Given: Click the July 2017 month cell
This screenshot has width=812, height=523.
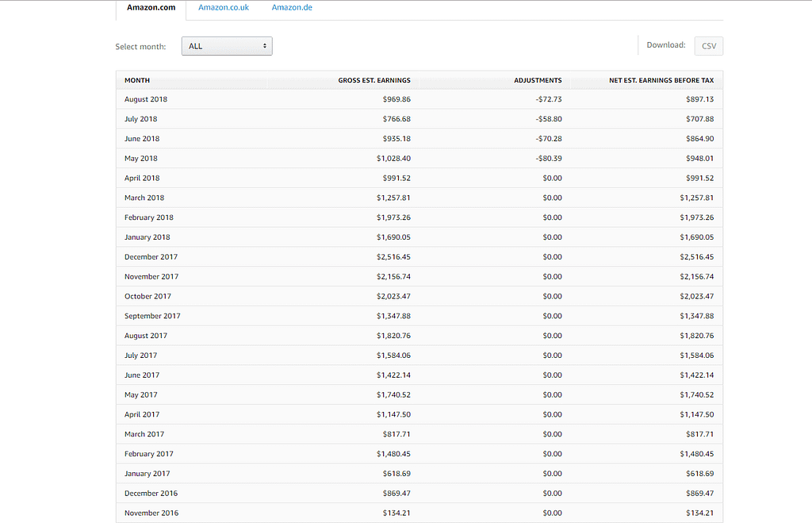Looking at the screenshot, I should (x=142, y=356).
